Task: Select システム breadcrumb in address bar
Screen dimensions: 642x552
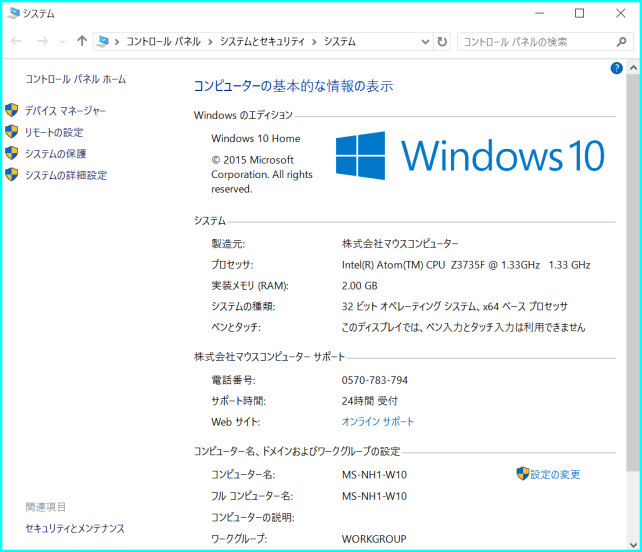Action: tap(340, 41)
